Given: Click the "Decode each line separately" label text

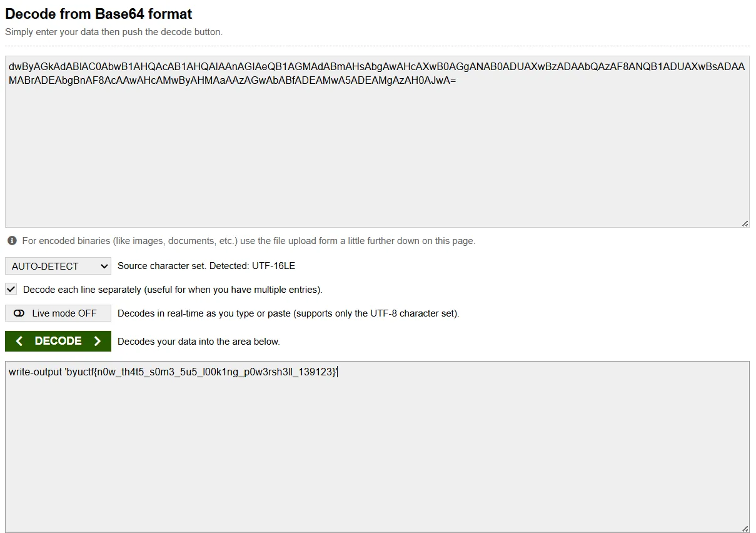Looking at the screenshot, I should coord(173,290).
